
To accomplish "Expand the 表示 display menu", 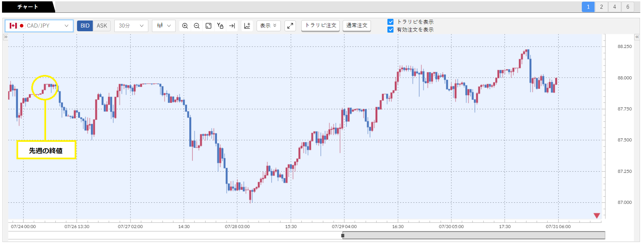I will [268, 26].
